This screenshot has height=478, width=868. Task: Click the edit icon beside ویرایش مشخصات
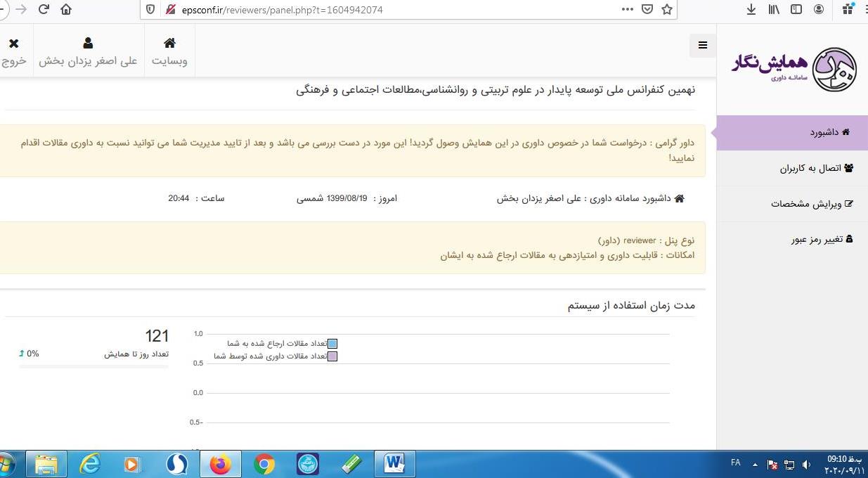(850, 204)
